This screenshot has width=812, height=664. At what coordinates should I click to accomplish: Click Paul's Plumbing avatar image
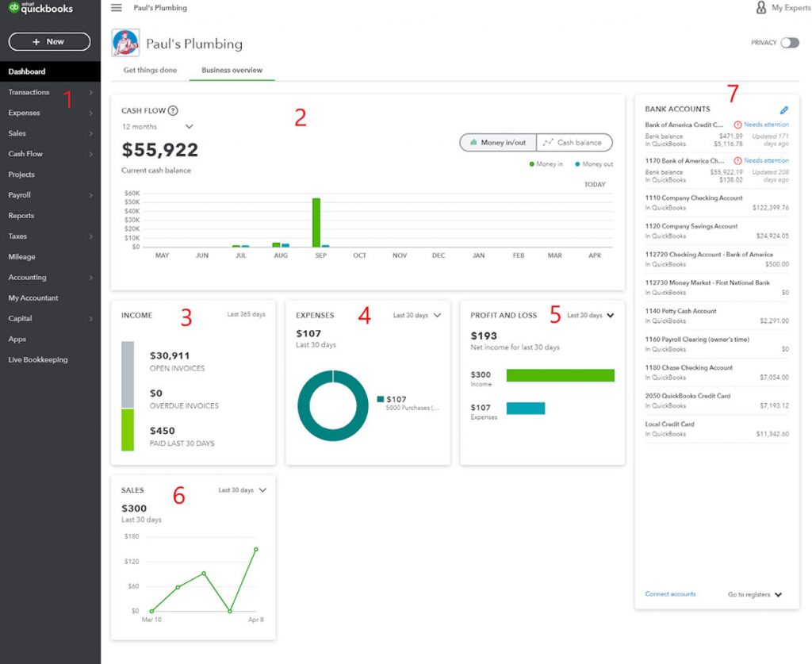click(127, 44)
